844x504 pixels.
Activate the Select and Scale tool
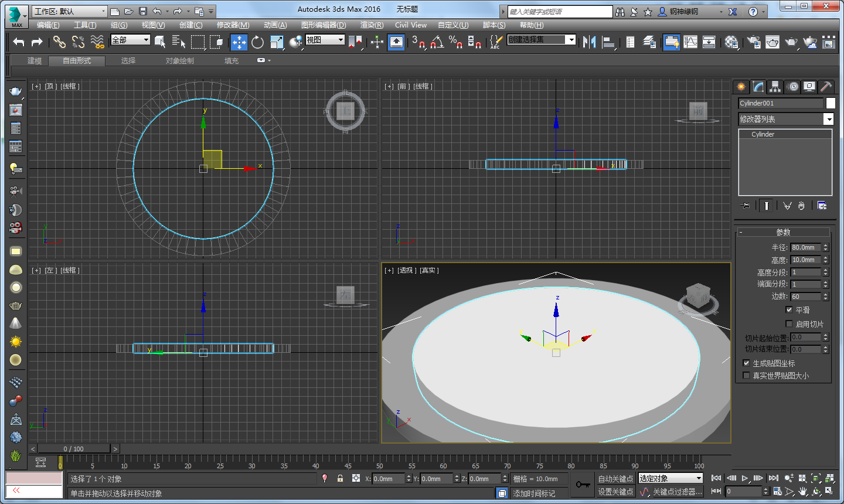[x=277, y=42]
